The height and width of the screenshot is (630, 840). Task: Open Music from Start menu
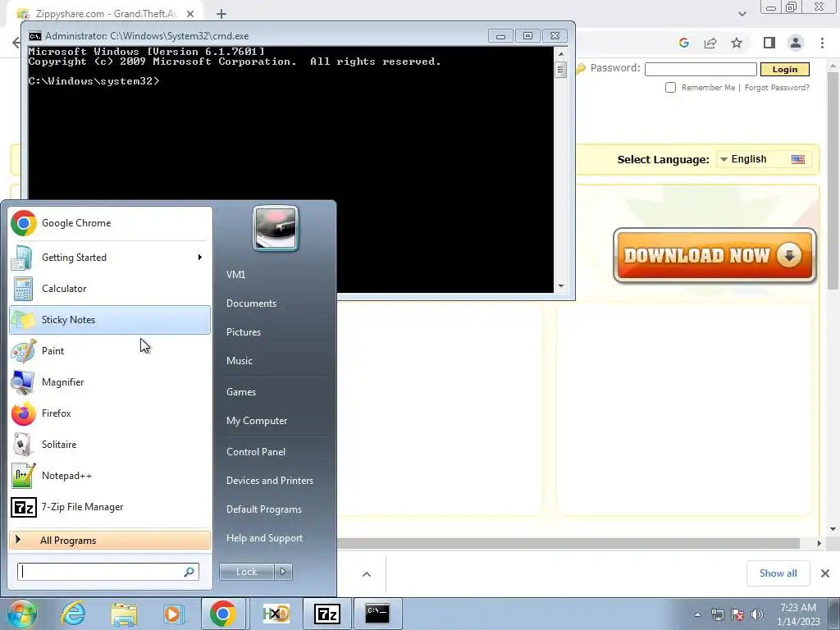(240, 361)
